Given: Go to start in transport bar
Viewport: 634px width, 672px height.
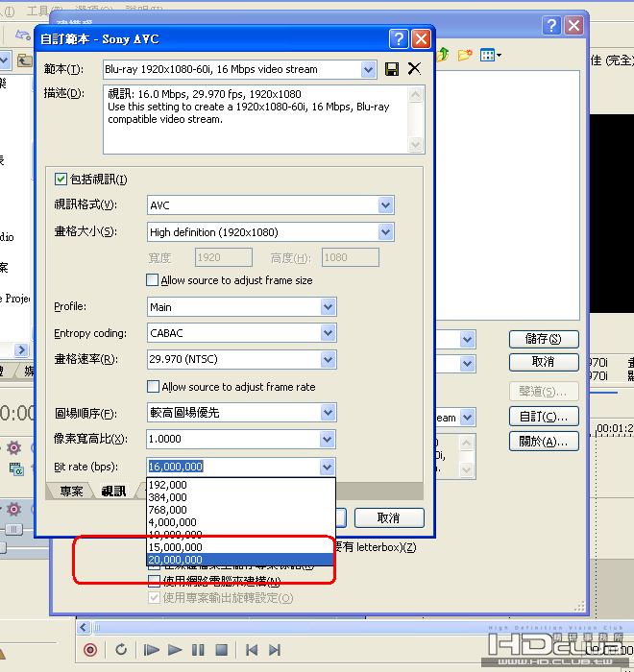Looking at the screenshot, I should pyautogui.click(x=252, y=650).
